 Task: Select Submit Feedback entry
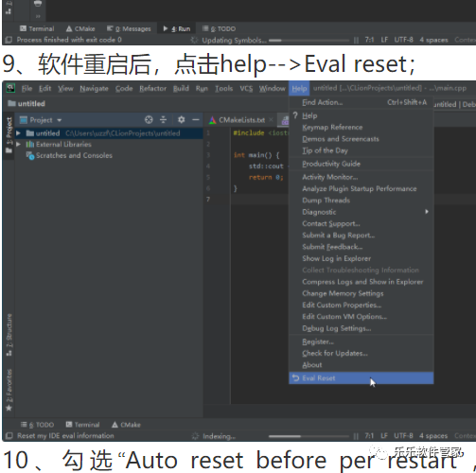pyautogui.click(x=361, y=247)
